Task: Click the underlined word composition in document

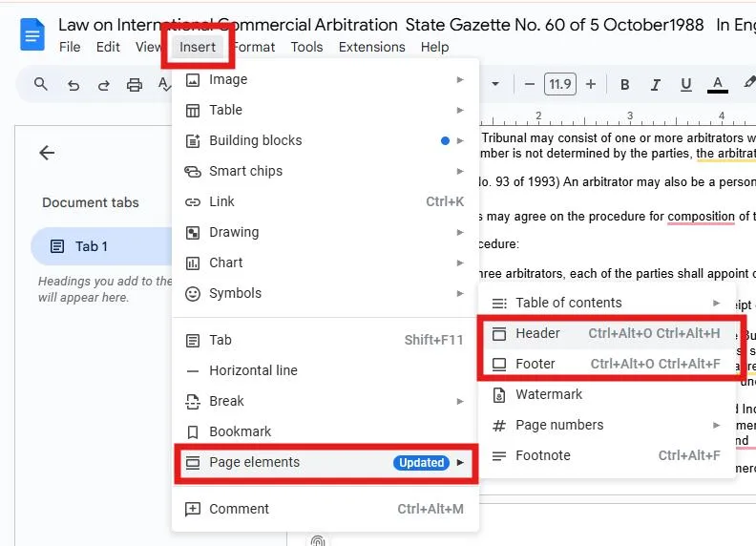Action: (701, 217)
